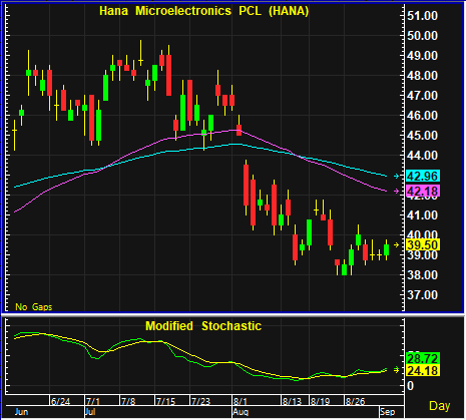The image size is (466, 420).
Task: Click the Day timeframe label
Action: coord(440,406)
